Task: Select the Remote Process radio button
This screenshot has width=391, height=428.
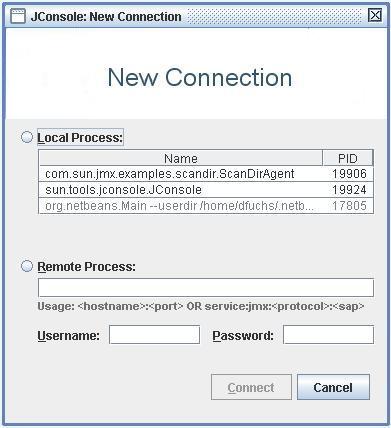Action: coord(27,266)
